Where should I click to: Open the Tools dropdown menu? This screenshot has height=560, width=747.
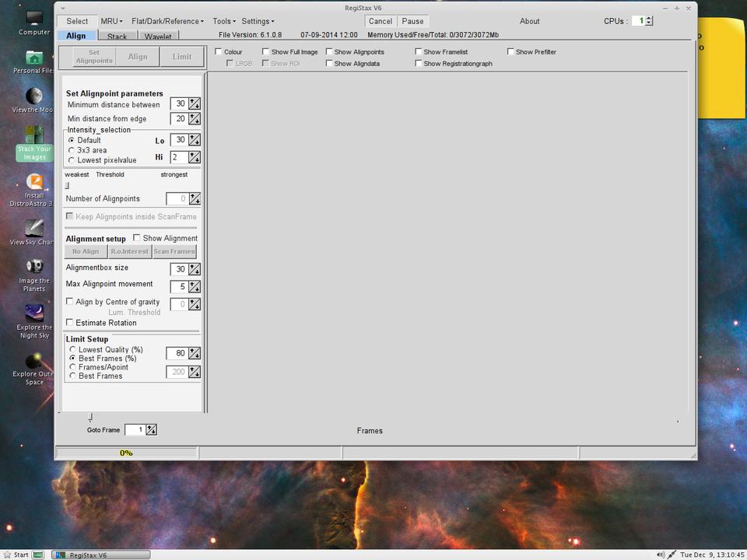pos(224,21)
